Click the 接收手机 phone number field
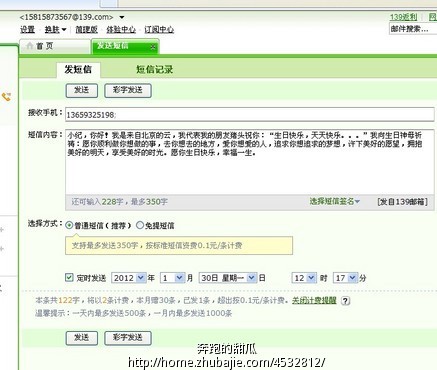Screen dimensions: 437x370 pos(250,115)
